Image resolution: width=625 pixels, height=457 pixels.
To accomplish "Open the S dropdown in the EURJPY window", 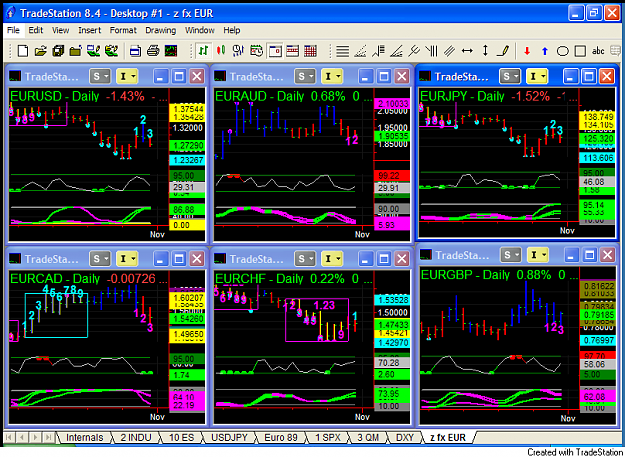I will [x=510, y=76].
